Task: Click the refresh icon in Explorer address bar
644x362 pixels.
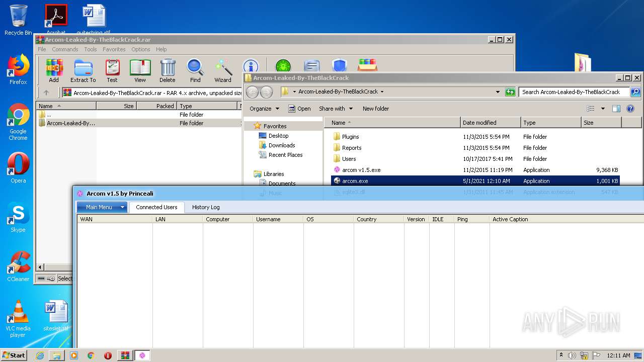Action: coord(510,92)
